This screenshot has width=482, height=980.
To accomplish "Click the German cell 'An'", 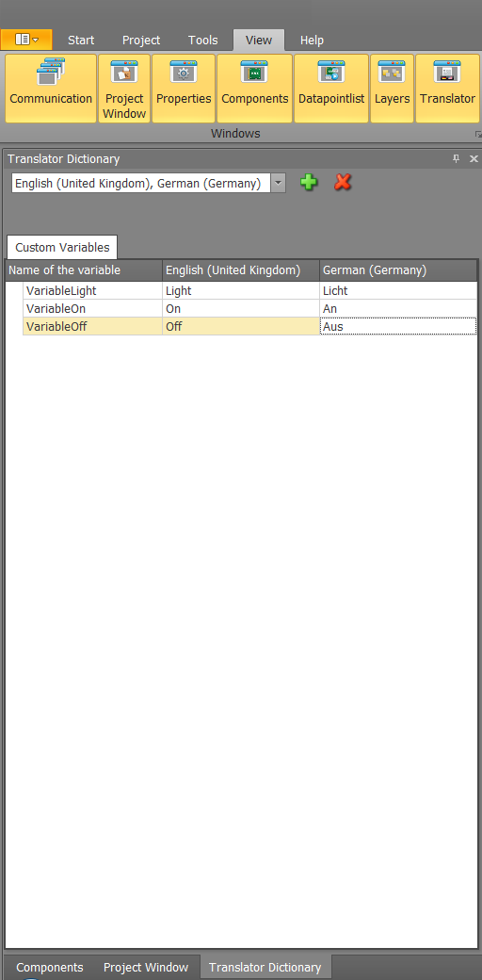I will point(398,308).
